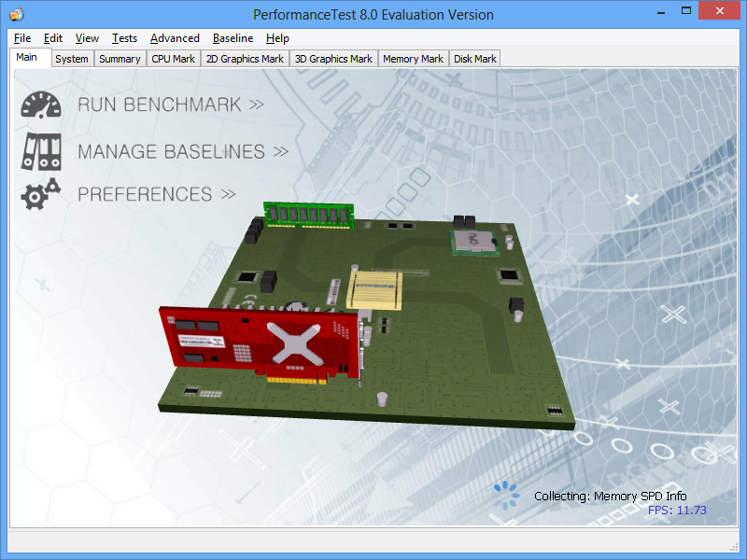The width and height of the screenshot is (747, 560).
Task: Open the Advanced menu
Action: click(x=175, y=38)
